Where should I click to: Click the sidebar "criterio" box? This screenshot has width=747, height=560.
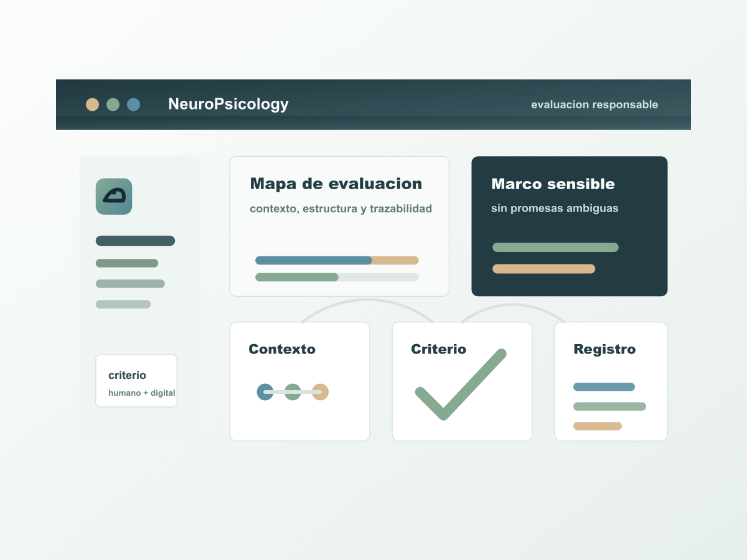136,381
